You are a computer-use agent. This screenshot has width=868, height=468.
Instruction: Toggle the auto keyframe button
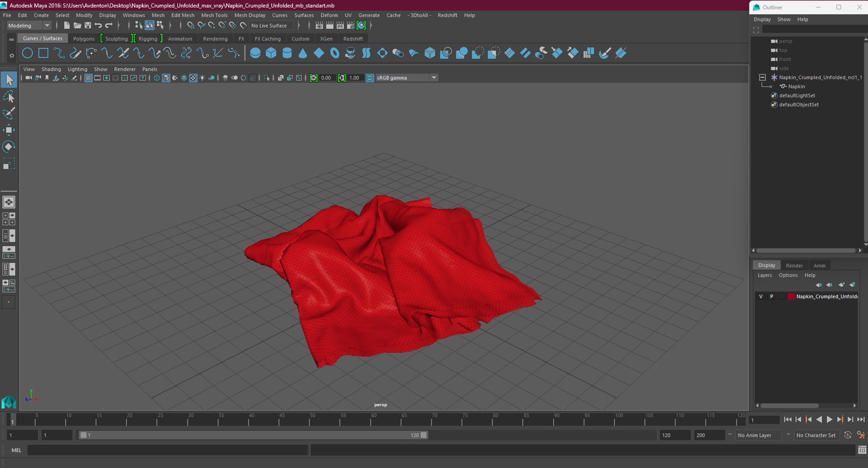[848, 435]
